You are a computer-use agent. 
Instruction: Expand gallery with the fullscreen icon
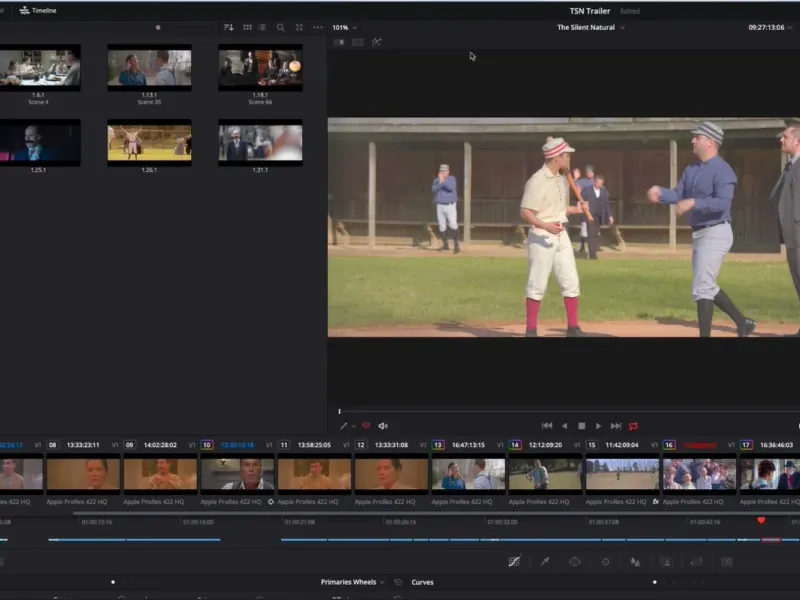tap(299, 28)
